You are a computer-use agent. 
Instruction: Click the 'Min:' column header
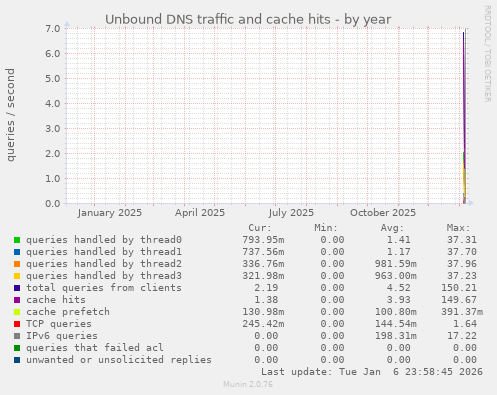tap(326, 228)
